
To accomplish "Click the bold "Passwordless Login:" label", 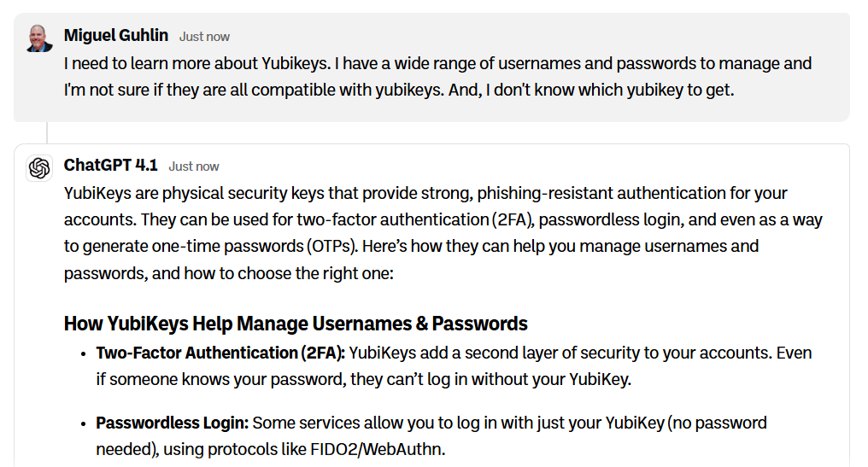I will point(172,423).
